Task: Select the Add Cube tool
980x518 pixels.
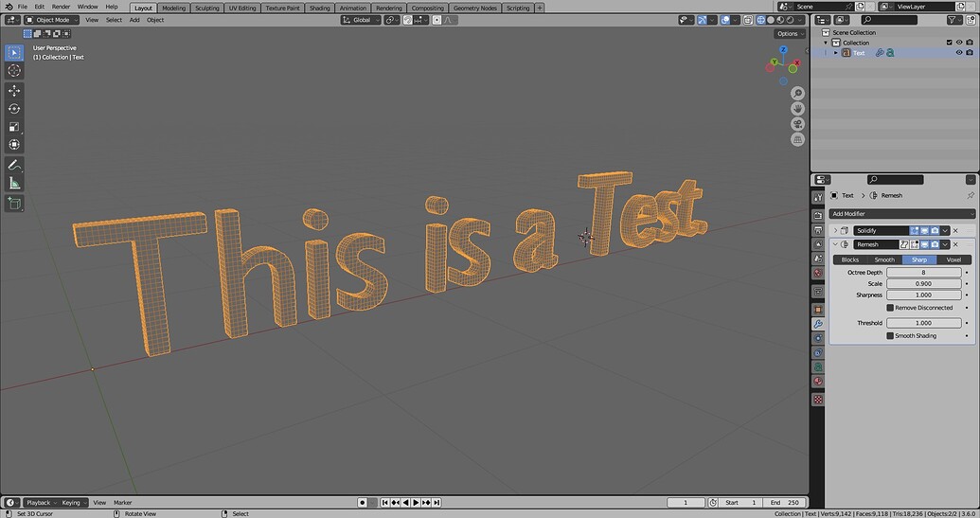Action: (14, 204)
